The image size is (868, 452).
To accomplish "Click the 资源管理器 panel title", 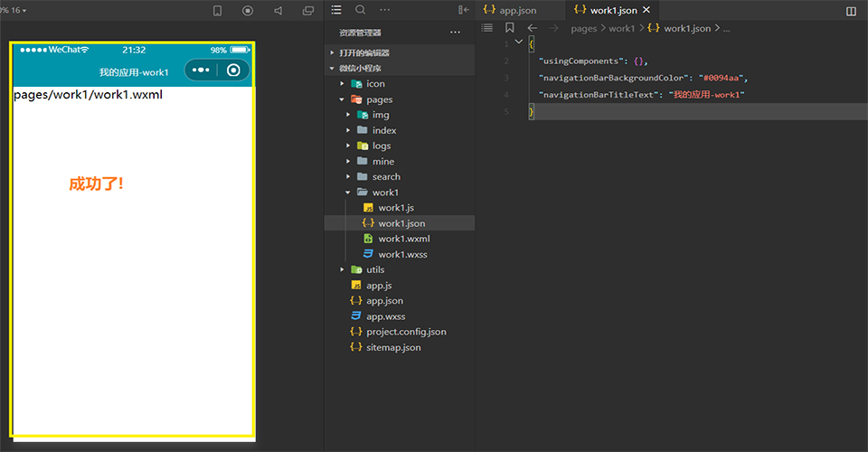I will (361, 33).
